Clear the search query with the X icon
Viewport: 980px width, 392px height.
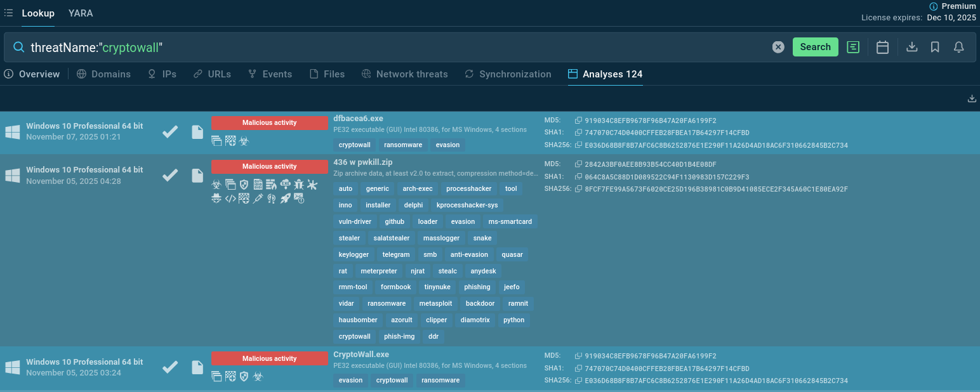778,47
